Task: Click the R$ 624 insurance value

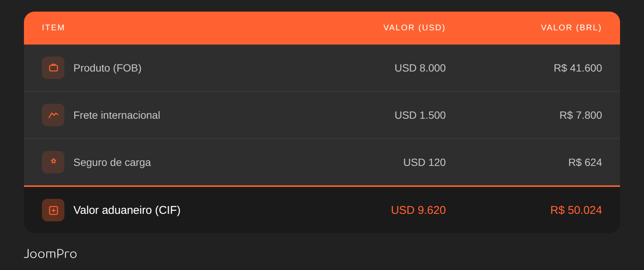Action: 585,163
